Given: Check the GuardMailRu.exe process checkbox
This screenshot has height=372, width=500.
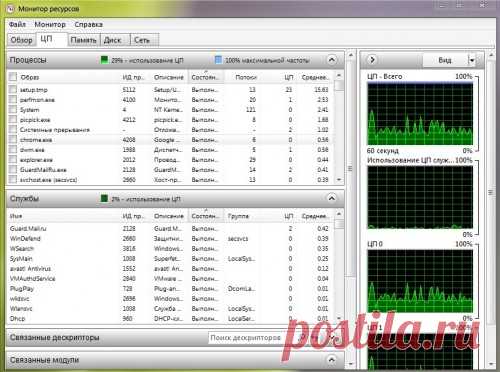Looking at the screenshot, I should click(x=13, y=170).
